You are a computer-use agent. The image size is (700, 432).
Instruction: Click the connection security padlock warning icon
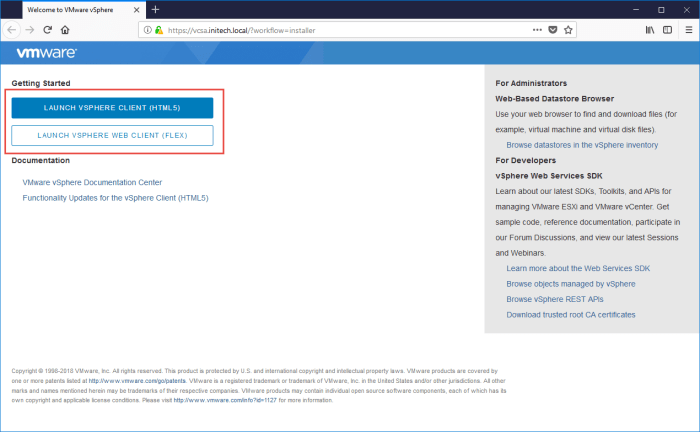point(159,30)
